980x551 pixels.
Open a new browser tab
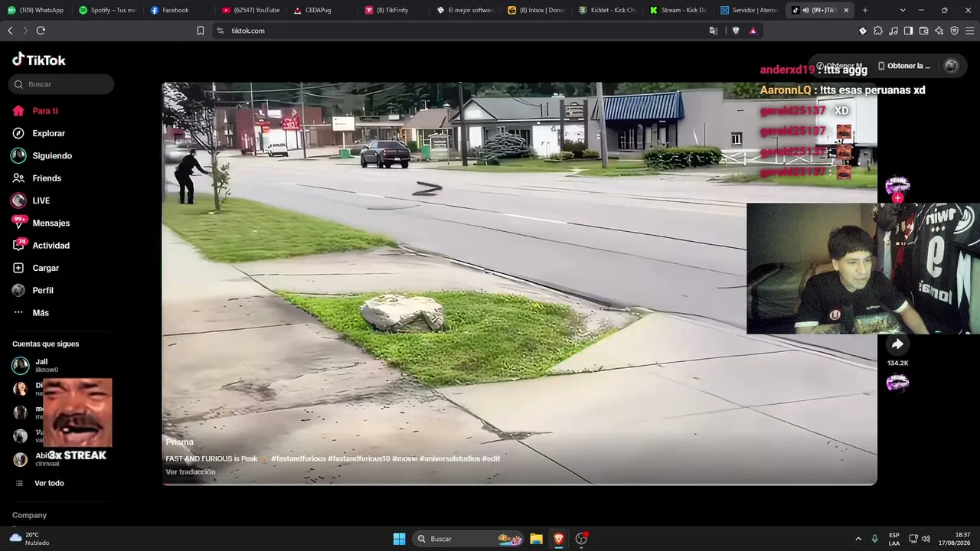(x=865, y=10)
